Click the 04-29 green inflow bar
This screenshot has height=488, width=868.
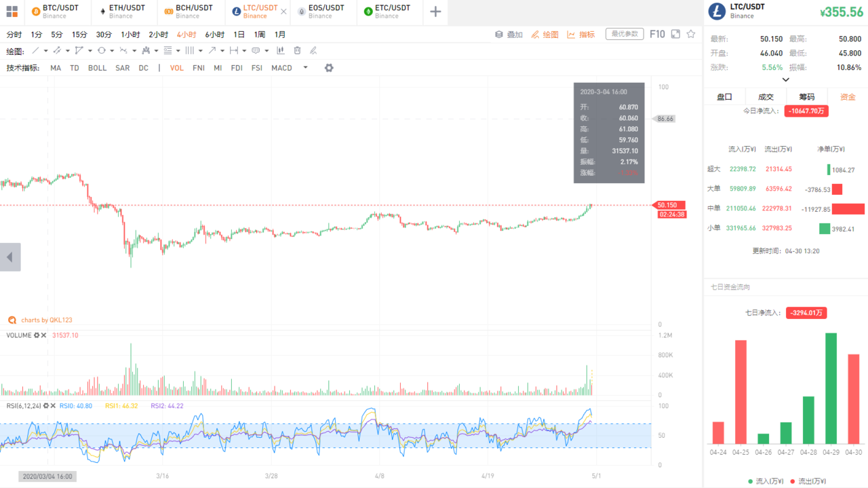tap(831, 388)
